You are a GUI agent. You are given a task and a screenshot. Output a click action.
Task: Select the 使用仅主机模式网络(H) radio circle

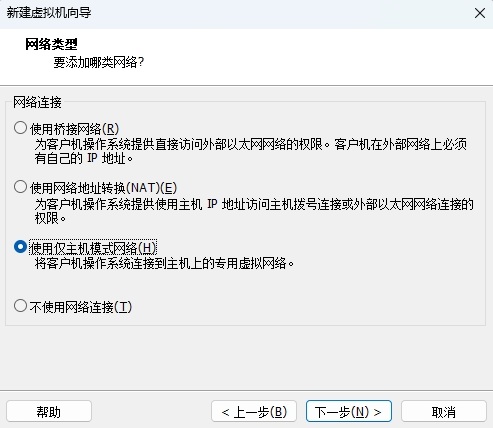[20, 247]
